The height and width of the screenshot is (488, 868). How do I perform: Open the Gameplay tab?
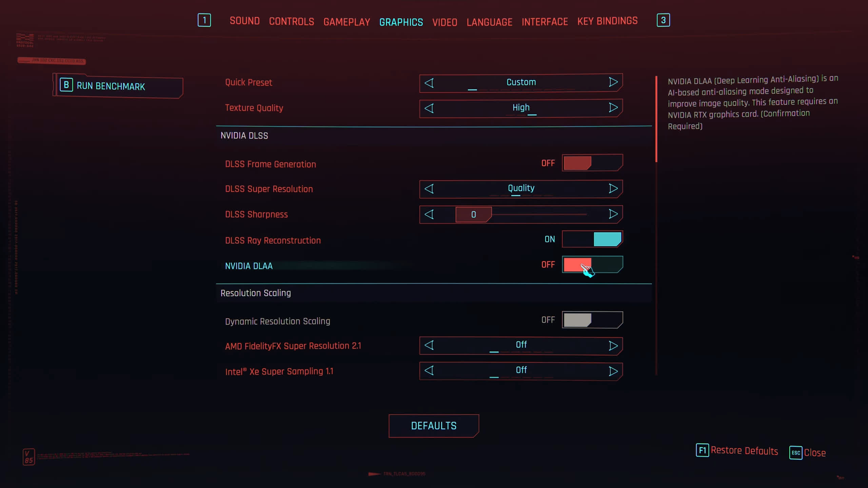point(347,22)
